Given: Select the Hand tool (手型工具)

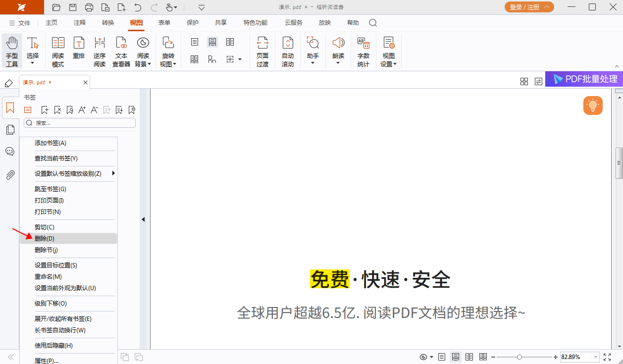Looking at the screenshot, I should [12, 51].
